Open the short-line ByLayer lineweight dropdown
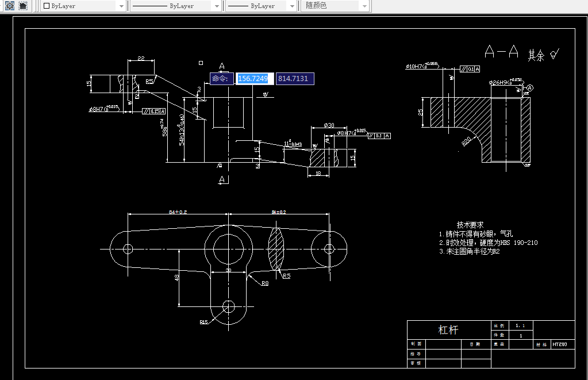 pos(262,6)
